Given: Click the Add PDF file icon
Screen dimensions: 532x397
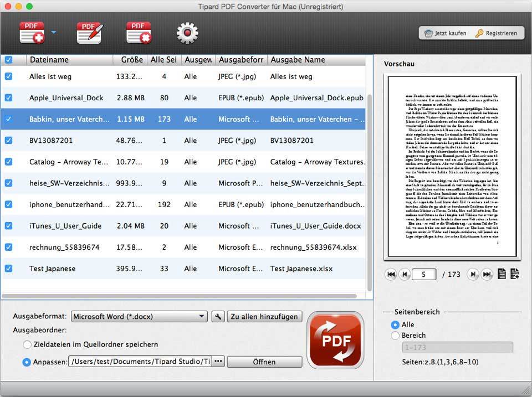Looking at the screenshot, I should (x=32, y=33).
